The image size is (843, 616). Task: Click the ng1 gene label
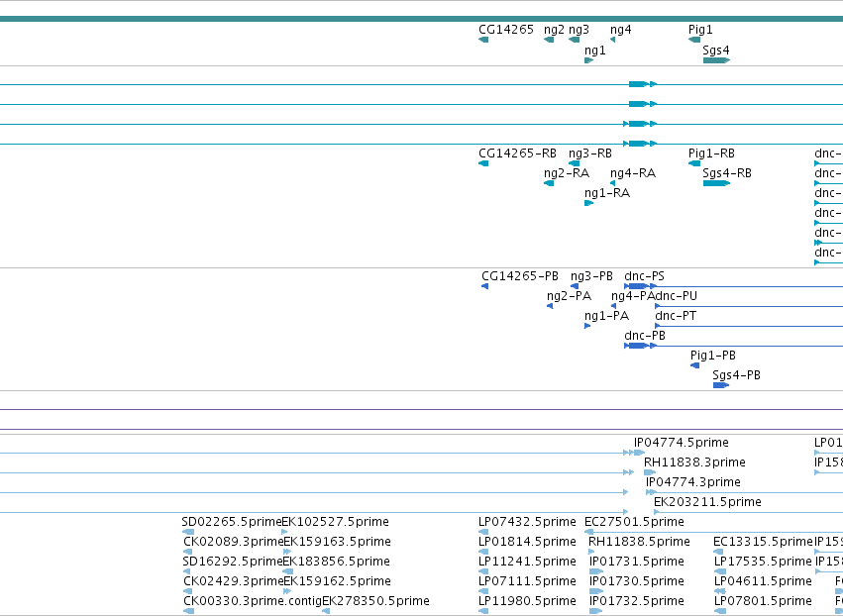(595, 51)
